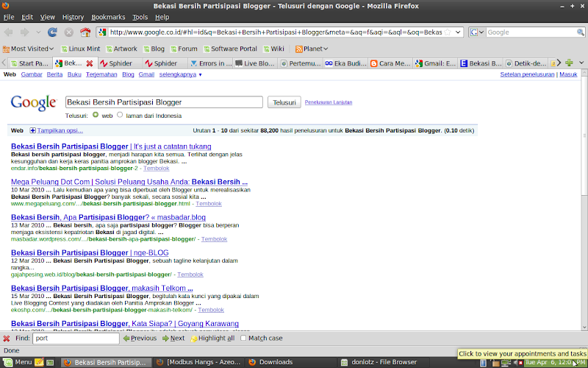Click the Google query input field
The height and width of the screenshot is (368, 588).
164,102
